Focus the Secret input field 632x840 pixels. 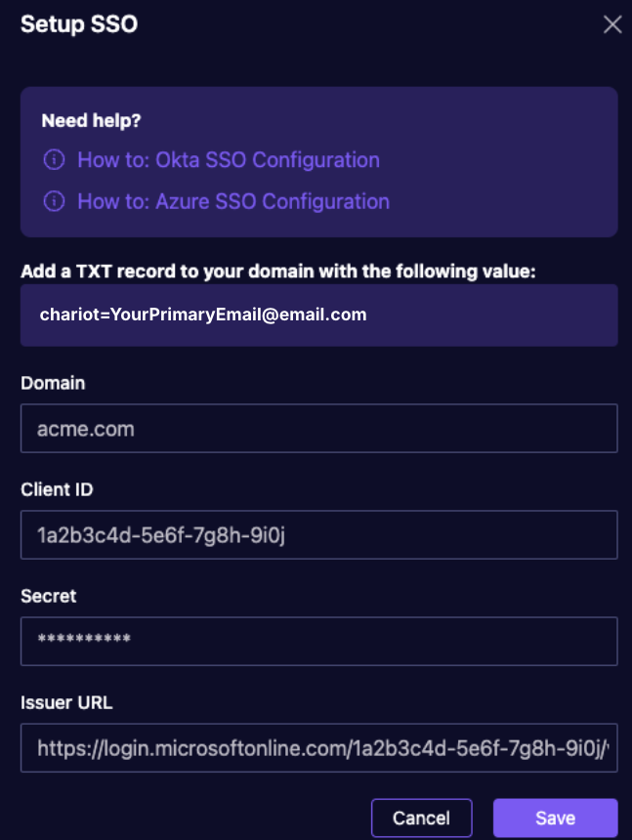pos(319,642)
